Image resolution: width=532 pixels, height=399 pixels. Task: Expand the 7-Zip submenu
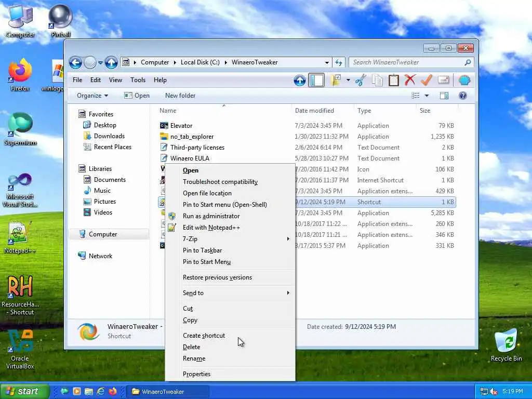click(x=230, y=239)
